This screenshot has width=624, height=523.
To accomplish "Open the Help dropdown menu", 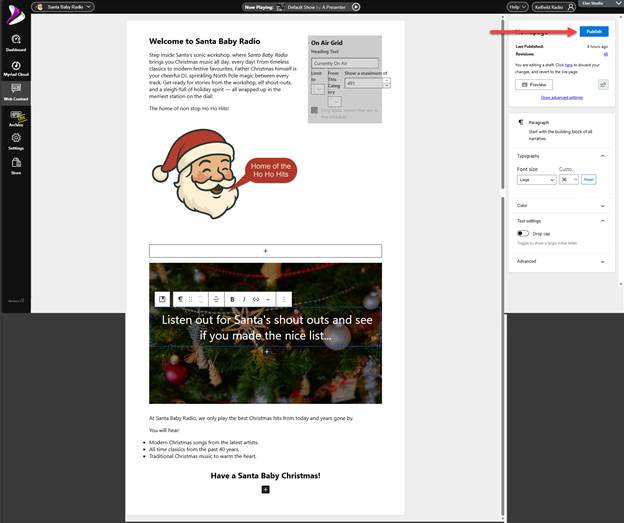I will [x=517, y=7].
